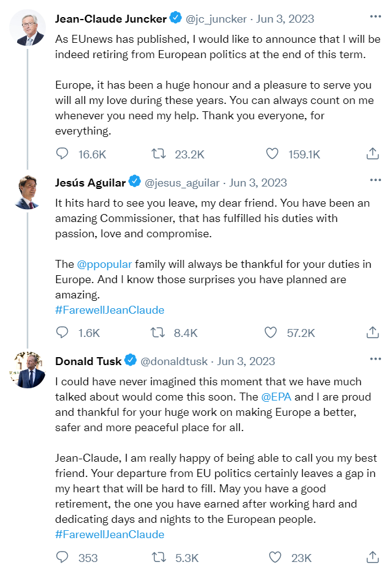Image resolution: width=392 pixels, height=573 pixels.
Task: Like Jean-Claude Juncker's tweet
Action: pos(273,154)
